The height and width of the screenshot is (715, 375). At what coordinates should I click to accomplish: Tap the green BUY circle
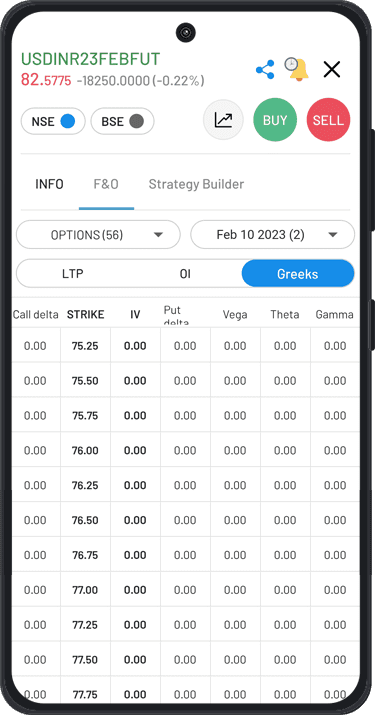click(275, 120)
